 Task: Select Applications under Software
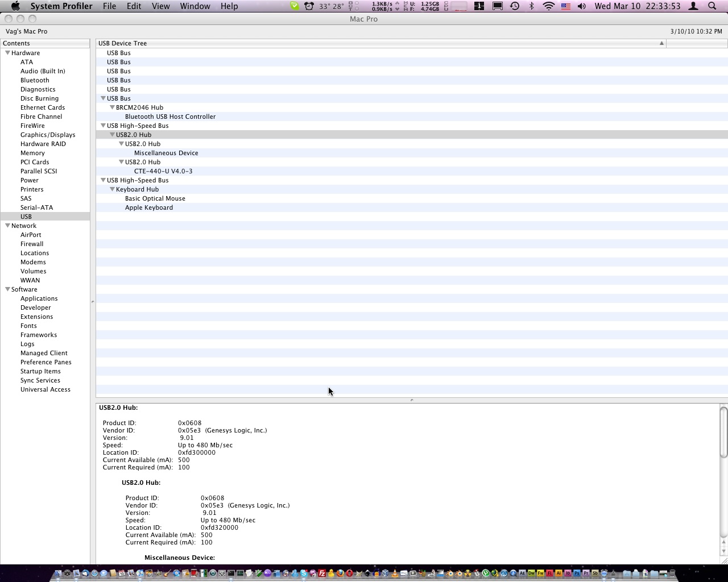(39, 298)
